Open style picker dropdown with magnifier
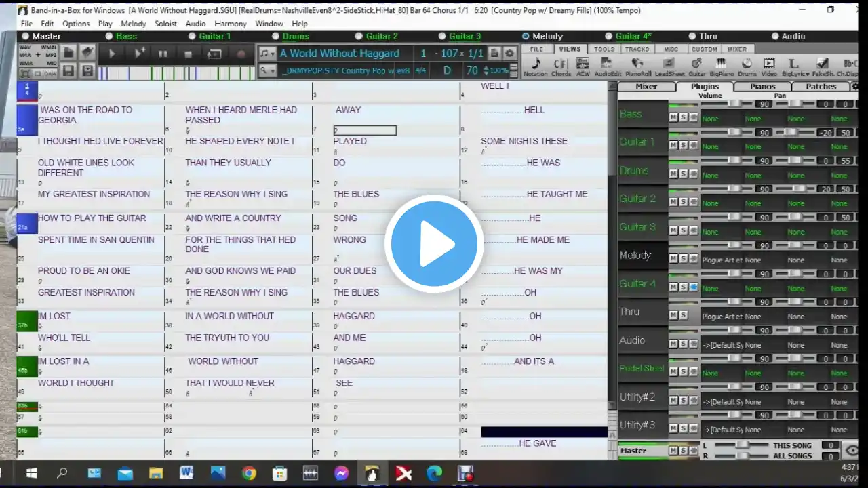Image resolution: width=868 pixels, height=488 pixels. point(267,70)
